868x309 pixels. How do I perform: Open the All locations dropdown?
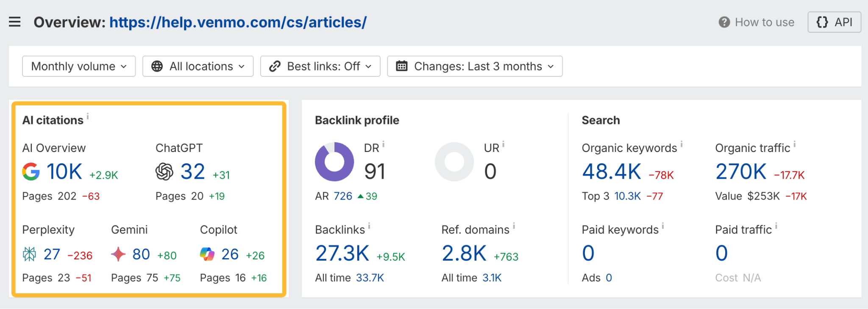(x=198, y=66)
